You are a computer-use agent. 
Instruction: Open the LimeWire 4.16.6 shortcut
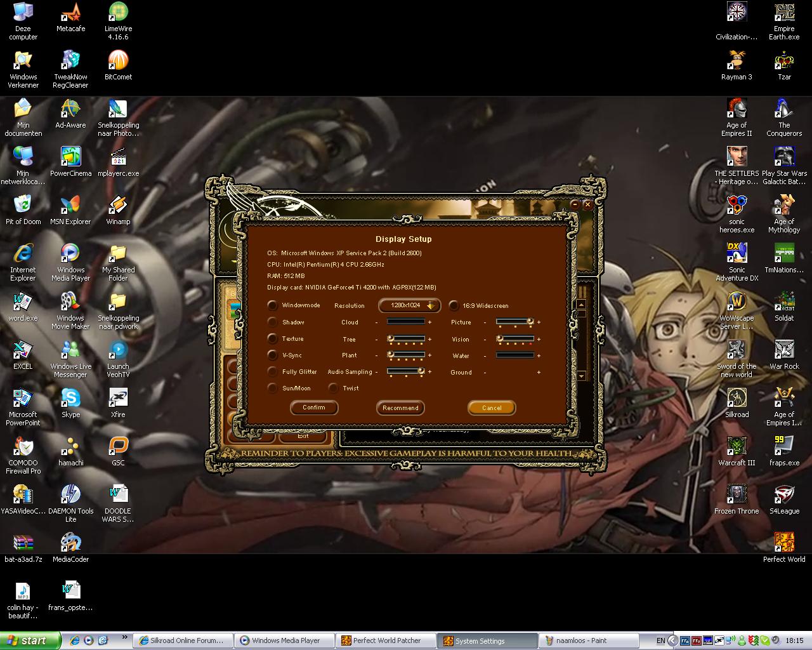118,14
